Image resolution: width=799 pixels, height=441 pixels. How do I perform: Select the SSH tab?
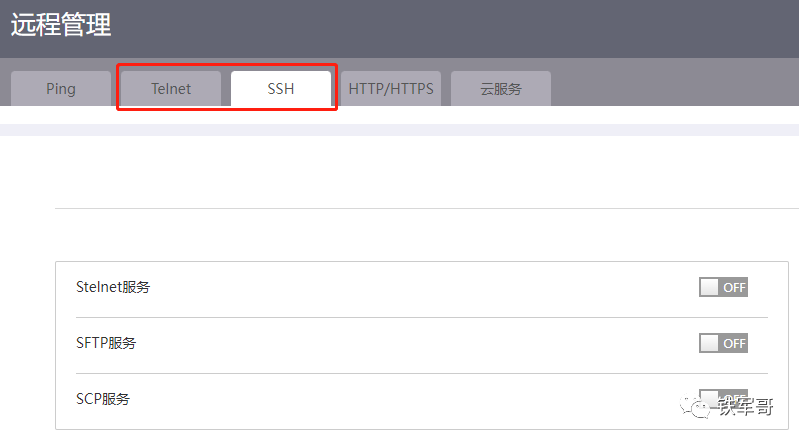(x=281, y=88)
